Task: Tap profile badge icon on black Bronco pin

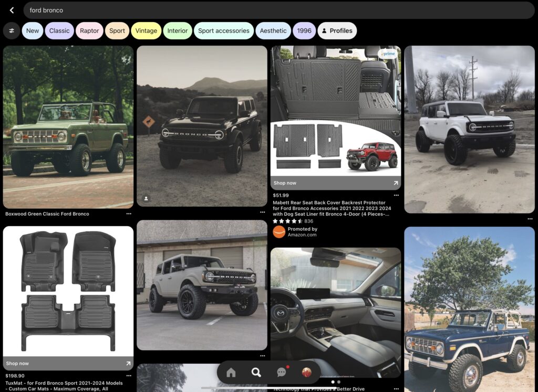Action: (146, 198)
